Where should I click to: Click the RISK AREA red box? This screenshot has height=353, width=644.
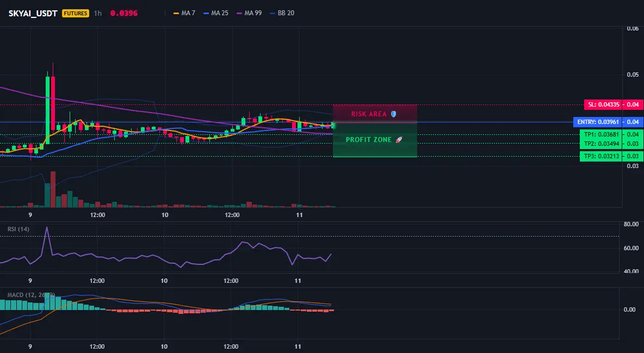[375, 114]
